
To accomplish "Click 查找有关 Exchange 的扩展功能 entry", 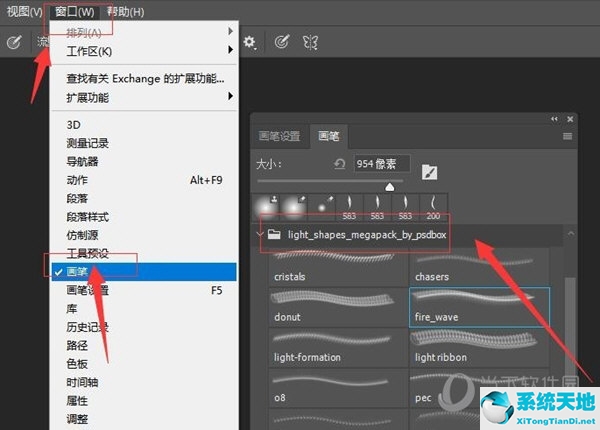I will click(x=144, y=78).
